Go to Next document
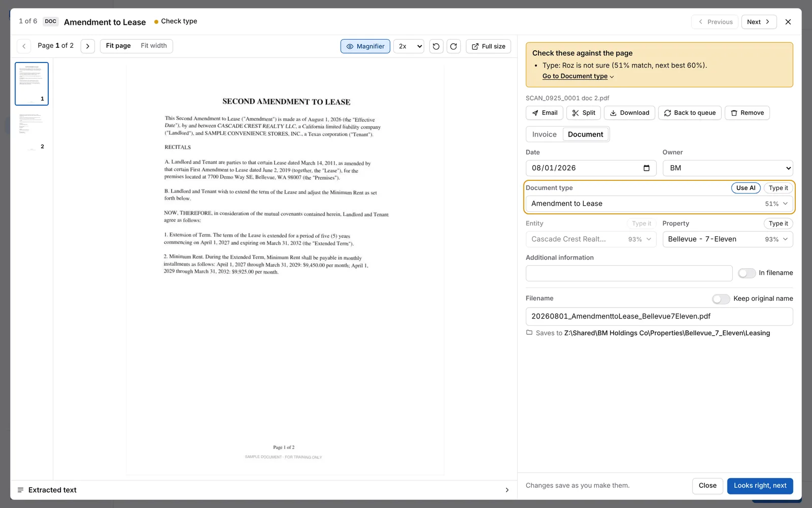The width and height of the screenshot is (812, 508). tap(759, 22)
